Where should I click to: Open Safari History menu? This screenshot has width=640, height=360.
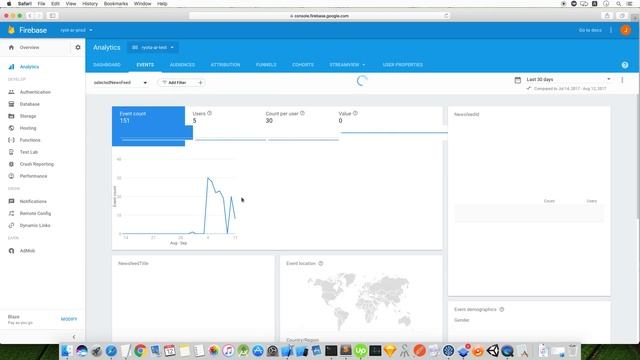click(x=90, y=4)
